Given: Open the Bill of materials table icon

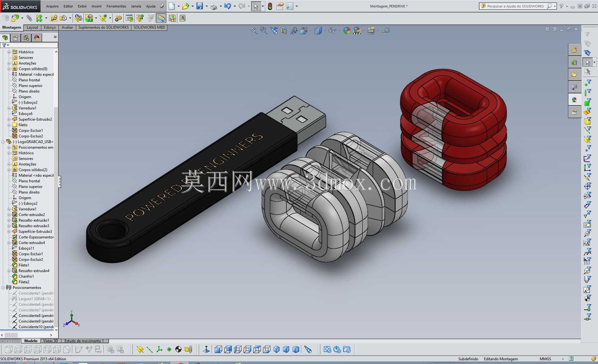Looking at the screenshot, I should point(129,18).
